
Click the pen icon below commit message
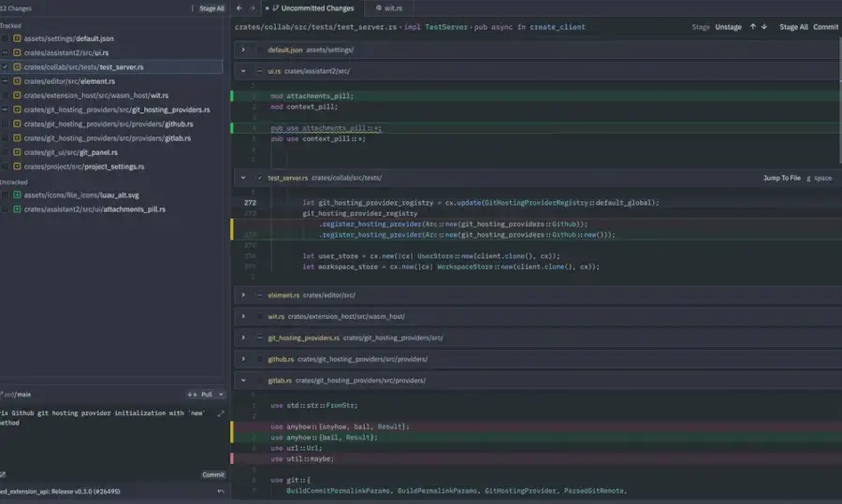coord(3,474)
